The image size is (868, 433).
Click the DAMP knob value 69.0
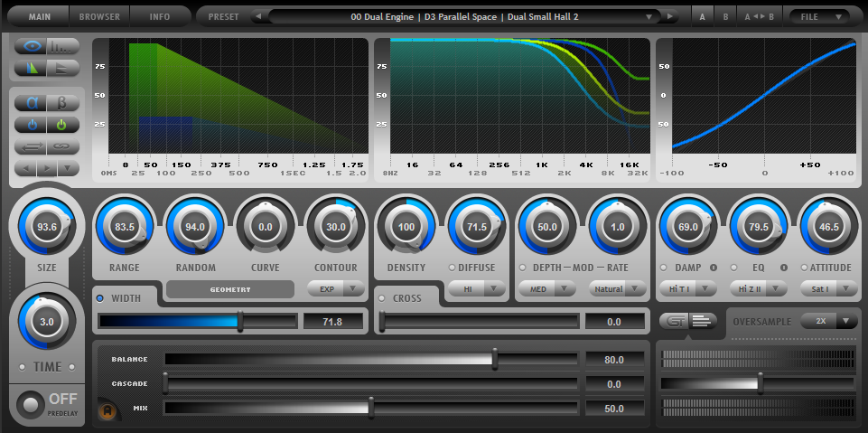(x=688, y=227)
